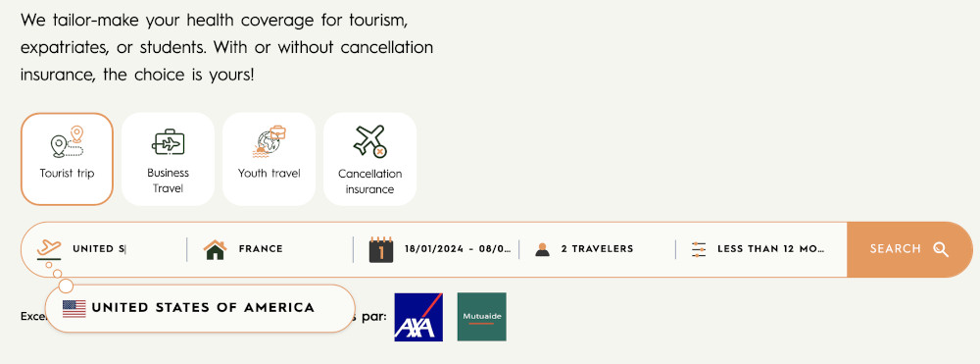Click the Business Travel suitcase icon

point(169,143)
